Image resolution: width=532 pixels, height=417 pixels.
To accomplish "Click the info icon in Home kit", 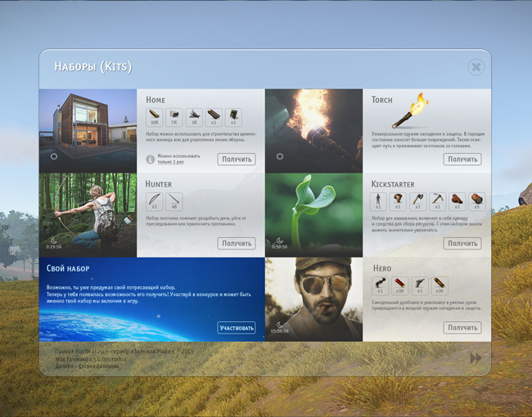I will (x=151, y=159).
